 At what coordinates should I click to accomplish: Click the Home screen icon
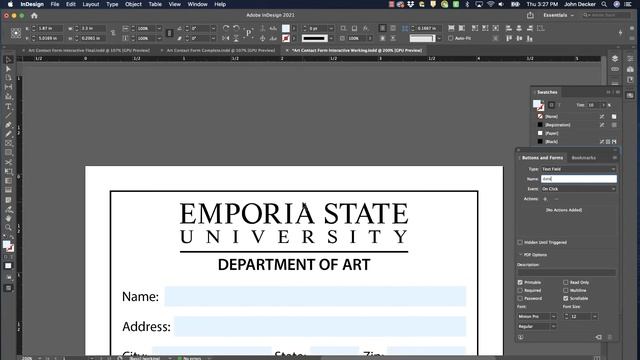pyautogui.click(x=34, y=16)
